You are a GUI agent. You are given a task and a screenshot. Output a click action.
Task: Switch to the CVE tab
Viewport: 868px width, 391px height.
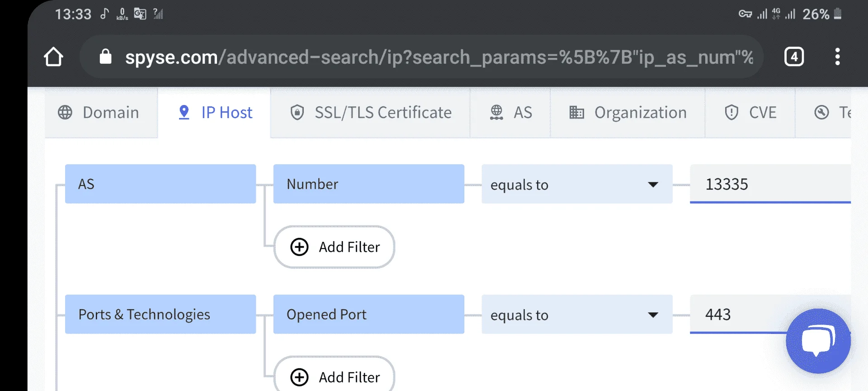[x=750, y=113]
